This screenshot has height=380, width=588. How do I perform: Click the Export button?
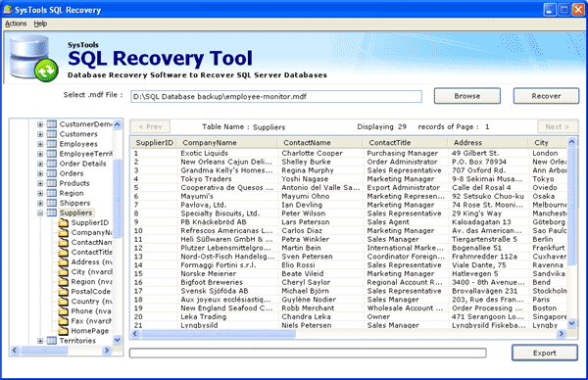click(545, 353)
